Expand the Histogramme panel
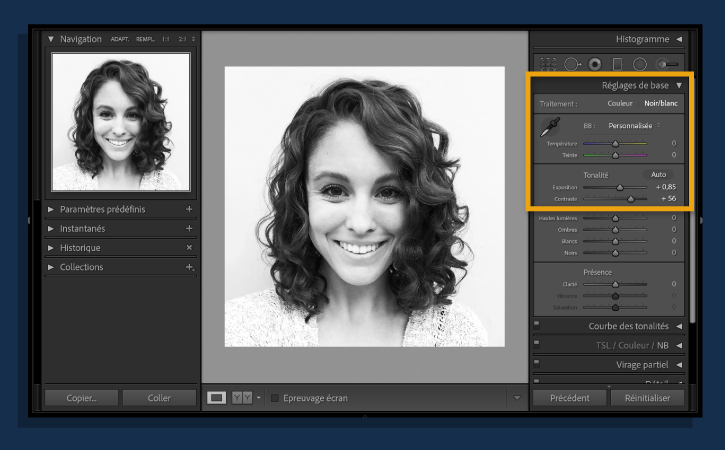Screen dimensions: 725x450 pyautogui.click(x=679, y=39)
